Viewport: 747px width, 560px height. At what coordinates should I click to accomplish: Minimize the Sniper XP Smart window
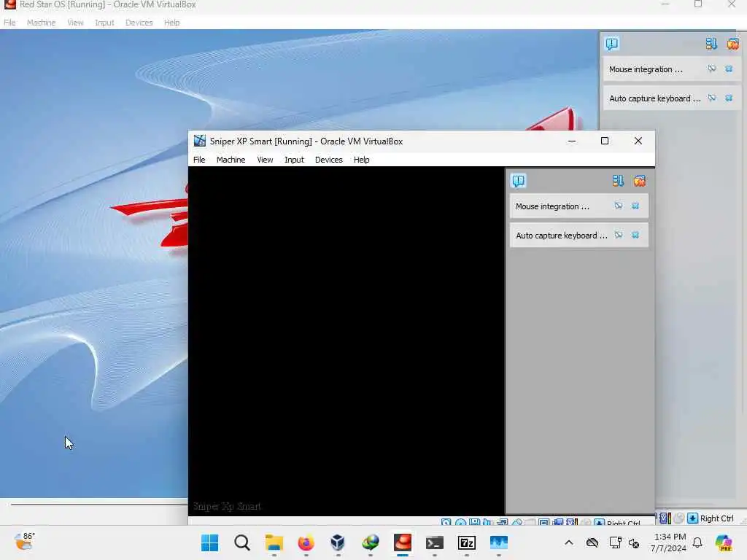572,141
